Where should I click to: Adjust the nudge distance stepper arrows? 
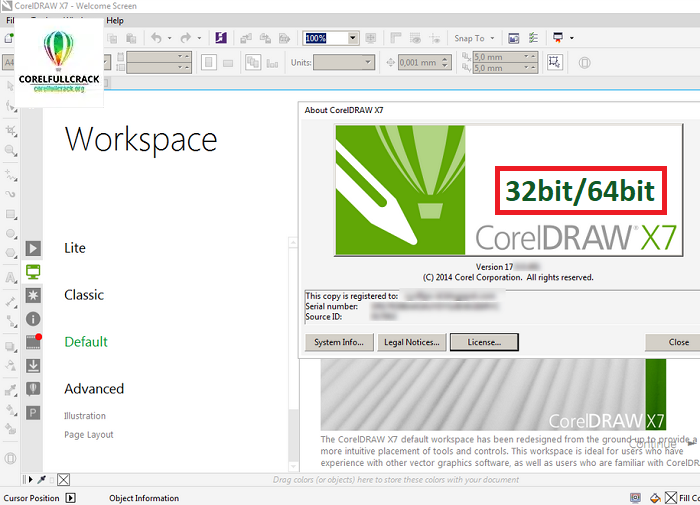445,63
